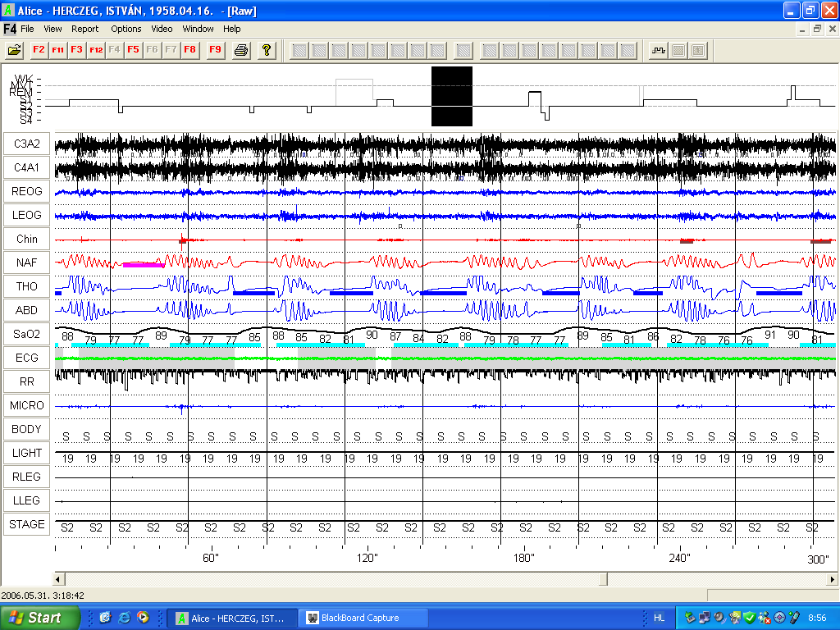Click the C3A2 channel label button
The width and height of the screenshot is (840, 630).
(x=27, y=144)
